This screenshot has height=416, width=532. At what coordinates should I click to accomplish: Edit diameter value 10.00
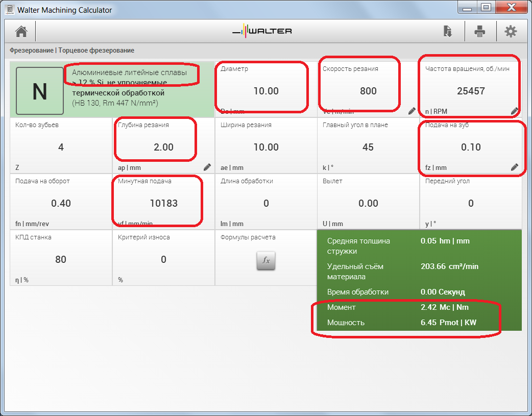(266, 91)
